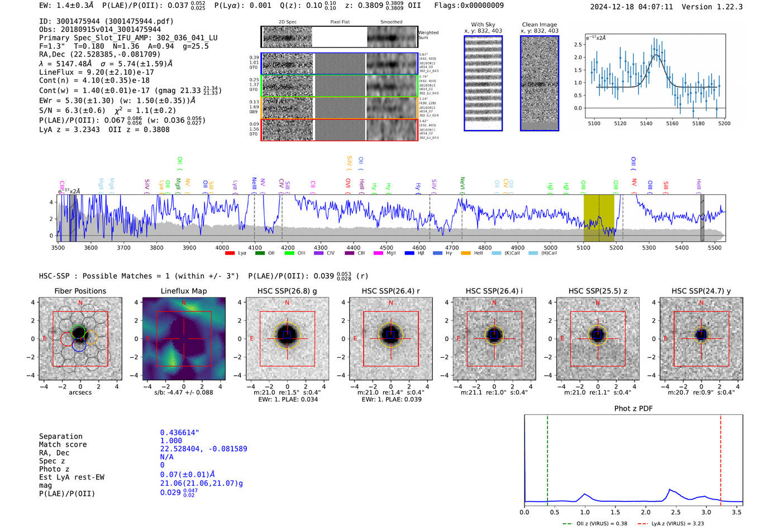Click the HSC SSP g-band cutout image
The width and height of the screenshot is (782, 532).
pyautogui.click(x=287, y=339)
